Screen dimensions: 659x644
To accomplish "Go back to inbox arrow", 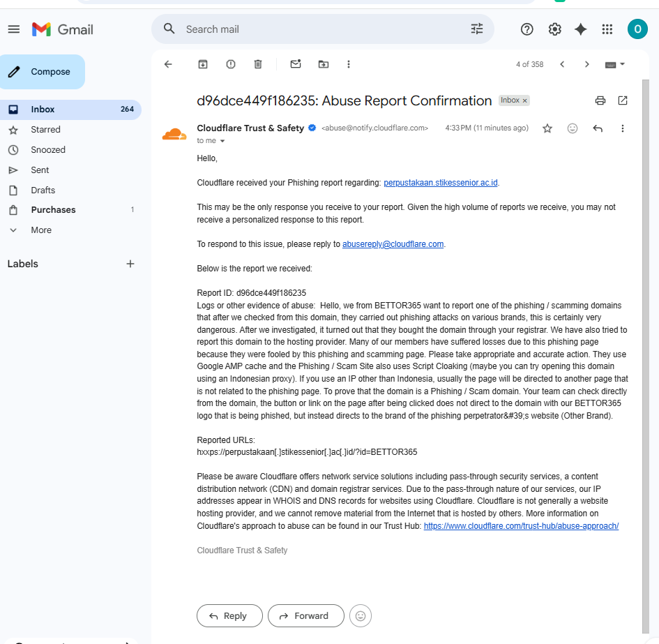I will [168, 64].
